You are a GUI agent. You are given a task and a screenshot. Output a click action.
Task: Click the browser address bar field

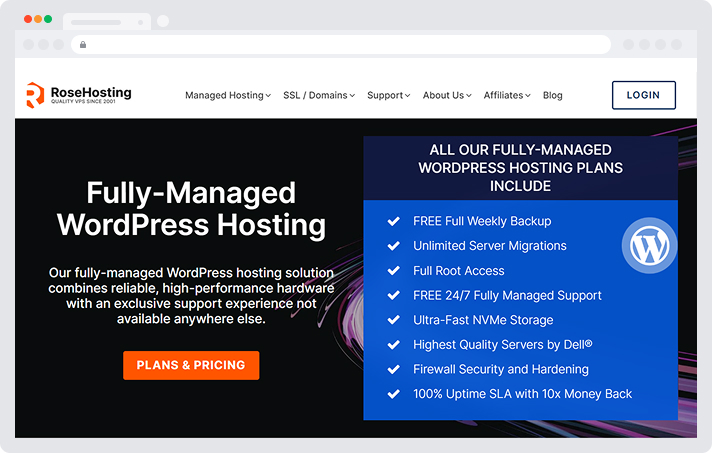[341, 44]
